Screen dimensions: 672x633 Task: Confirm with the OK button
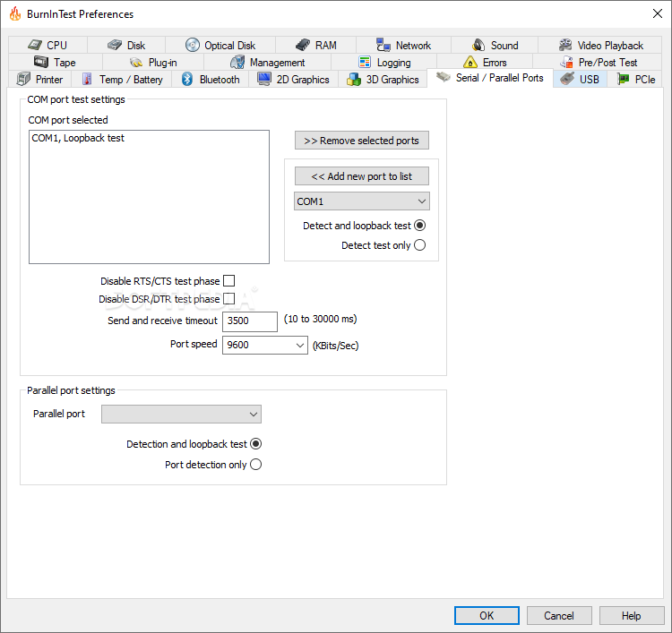point(487,615)
